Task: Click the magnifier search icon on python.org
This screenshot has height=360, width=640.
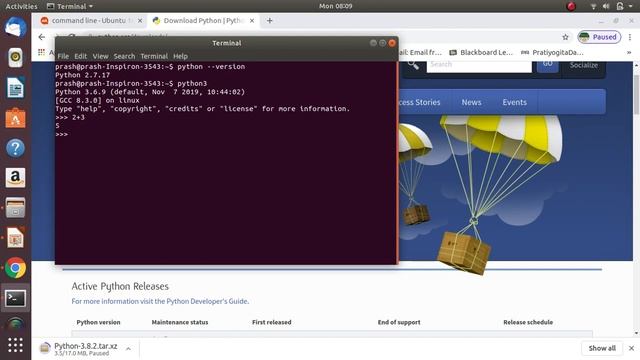Action: tap(413, 64)
